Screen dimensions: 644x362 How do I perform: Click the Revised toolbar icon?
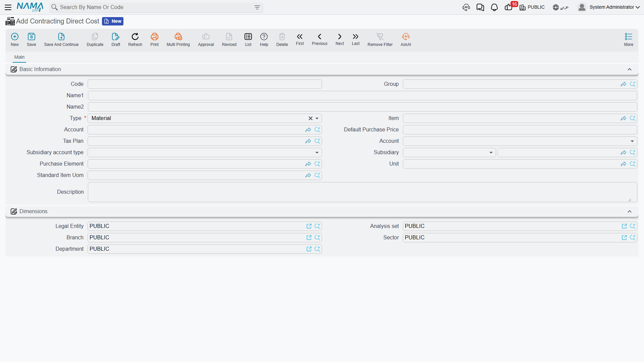[229, 40]
